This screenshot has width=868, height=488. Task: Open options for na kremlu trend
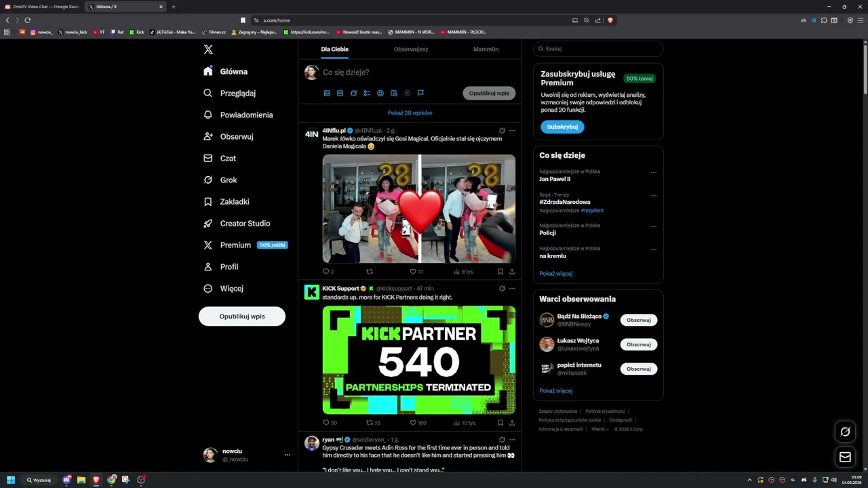654,249
